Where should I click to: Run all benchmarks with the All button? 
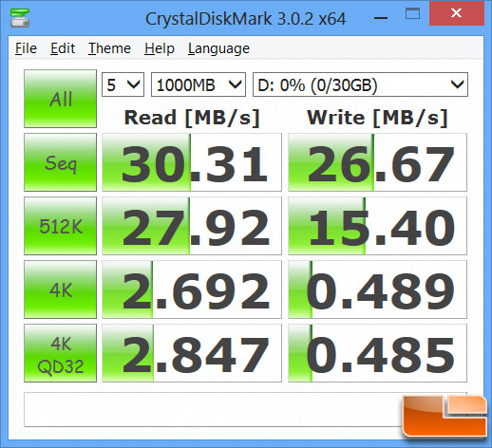(60, 99)
